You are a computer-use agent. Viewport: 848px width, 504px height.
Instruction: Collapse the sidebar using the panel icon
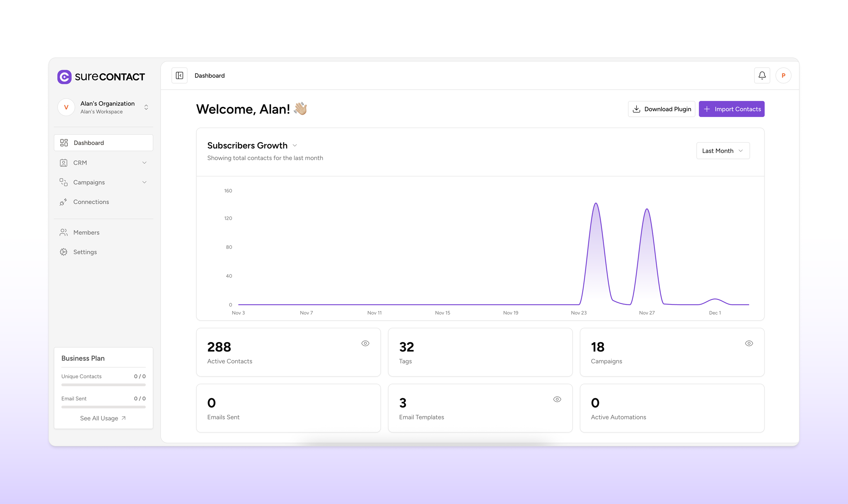(x=179, y=75)
